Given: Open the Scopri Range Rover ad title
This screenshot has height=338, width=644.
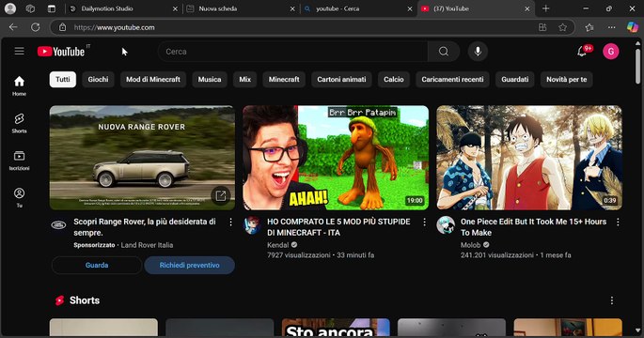Looking at the screenshot, I should (x=145, y=227).
